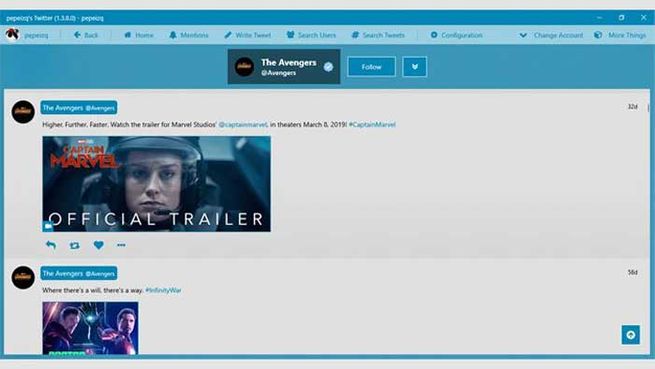Expand the Change Account dropdown
The image size is (655, 369).
point(551,35)
